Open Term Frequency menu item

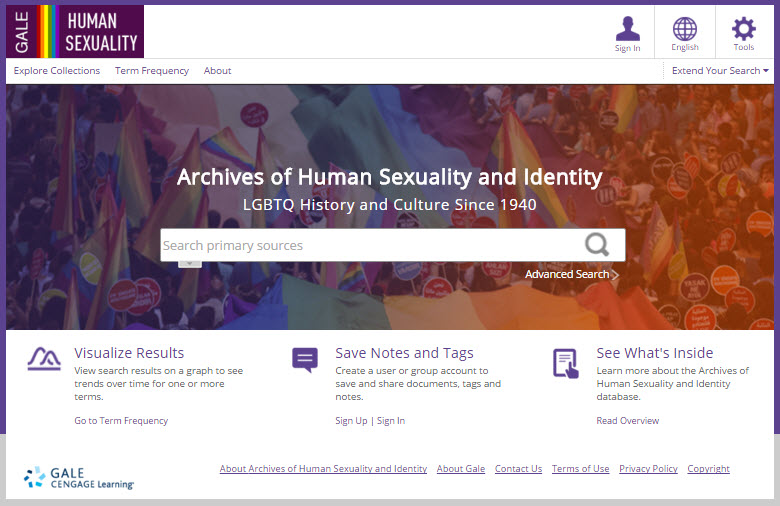[152, 71]
